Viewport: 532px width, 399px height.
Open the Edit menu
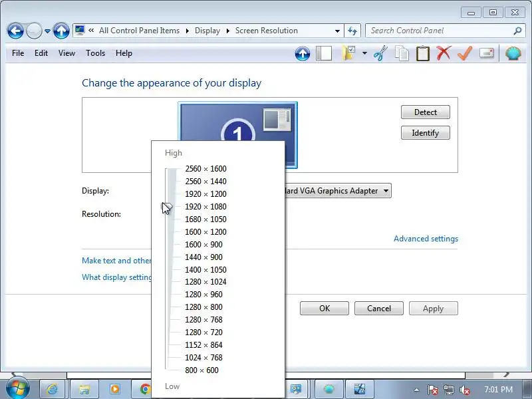tap(41, 53)
